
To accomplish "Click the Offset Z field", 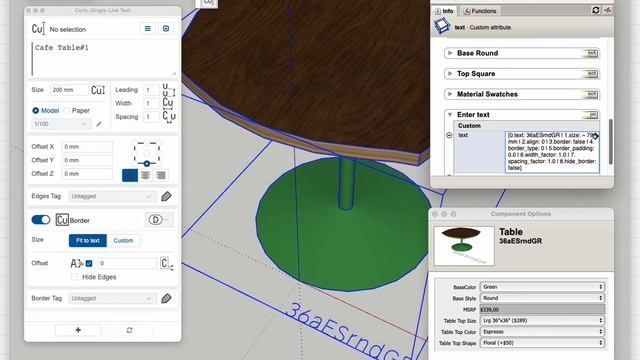I will (87, 173).
